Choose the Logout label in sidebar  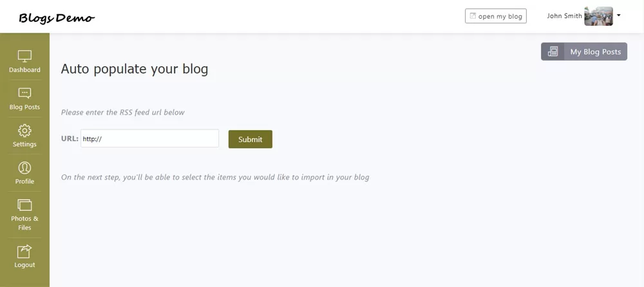[24, 265]
